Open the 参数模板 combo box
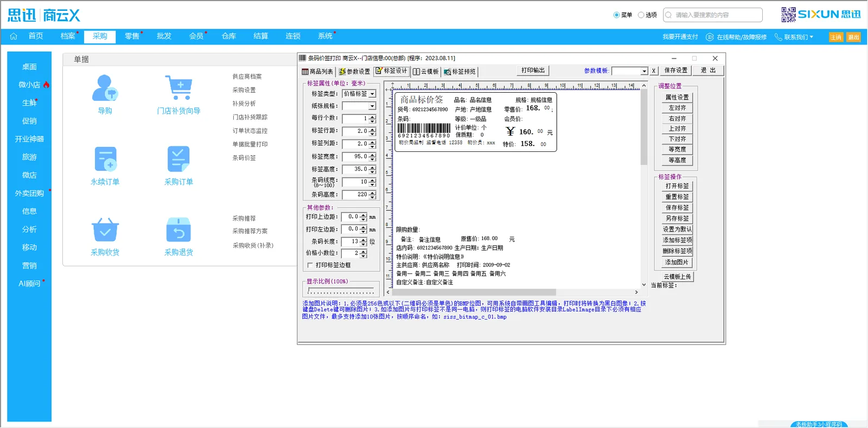Image resolution: width=868 pixels, height=428 pixels. tap(629, 71)
